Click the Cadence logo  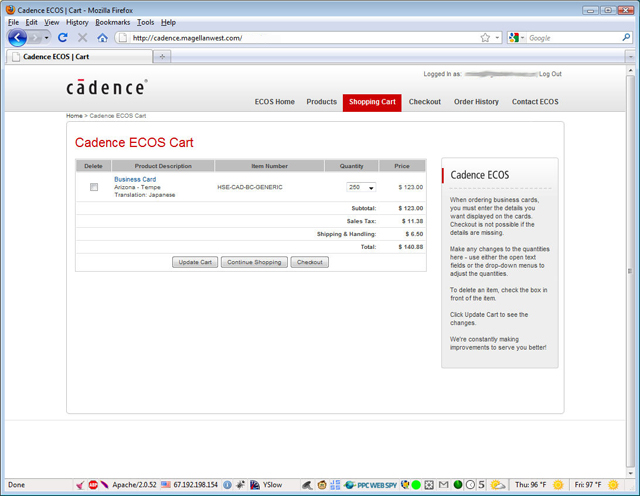coord(107,87)
